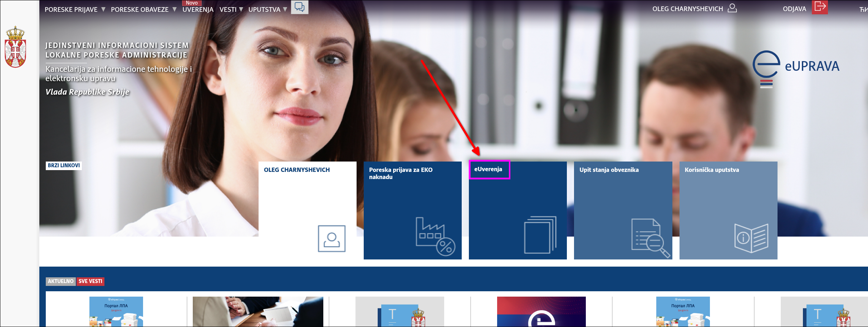868x327 pixels.
Task: Click the open booklet info icon
Action: pos(751,238)
